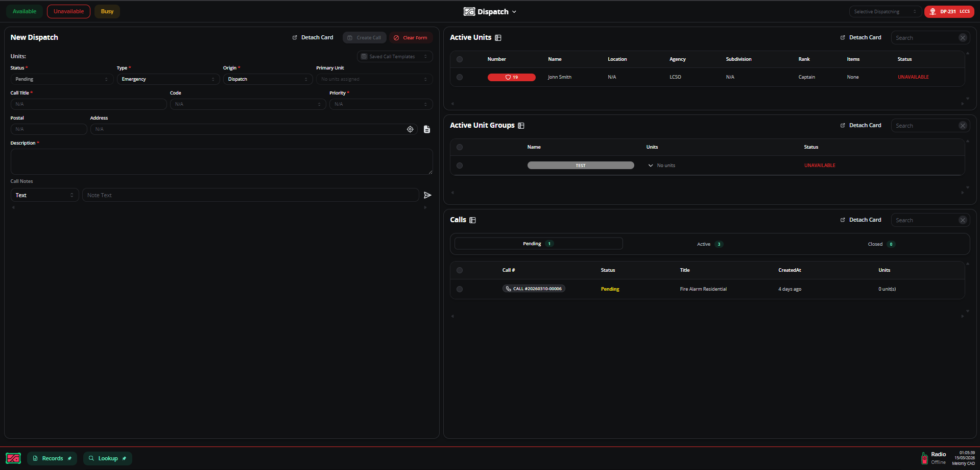The width and height of the screenshot is (980, 470).
Task: Click the CAD logo icon in bottom bar
Action: pos(13,458)
